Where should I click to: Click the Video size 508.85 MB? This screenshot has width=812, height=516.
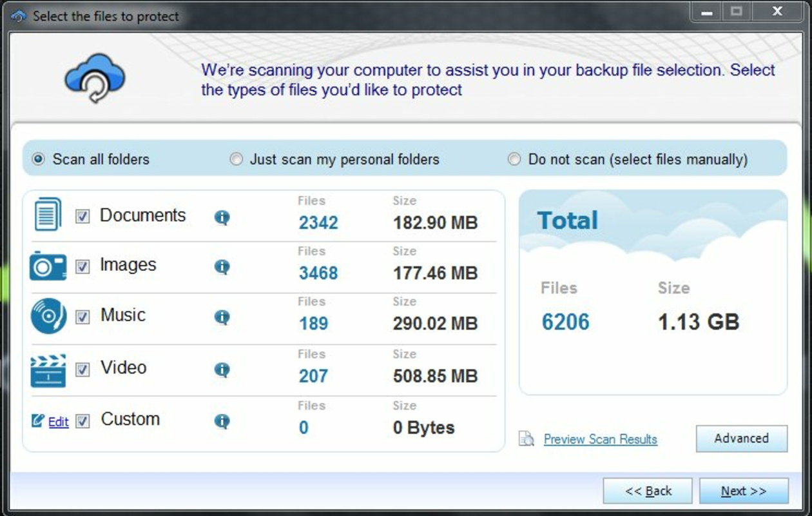click(x=436, y=375)
